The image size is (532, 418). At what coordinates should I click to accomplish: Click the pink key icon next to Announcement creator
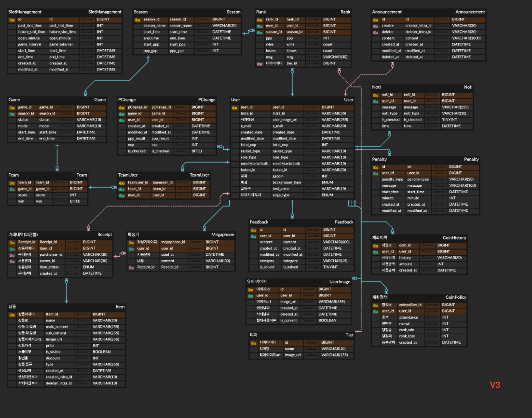click(375, 26)
